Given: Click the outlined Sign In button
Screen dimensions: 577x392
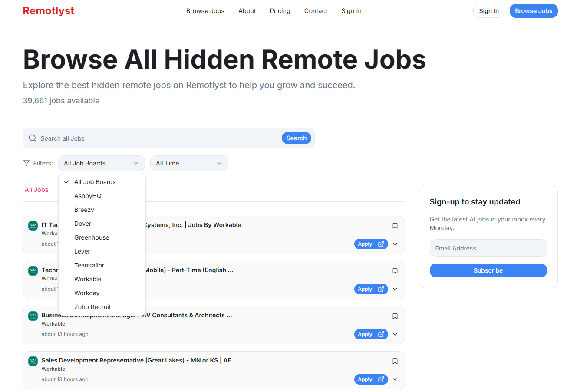Looking at the screenshot, I should 489,11.
